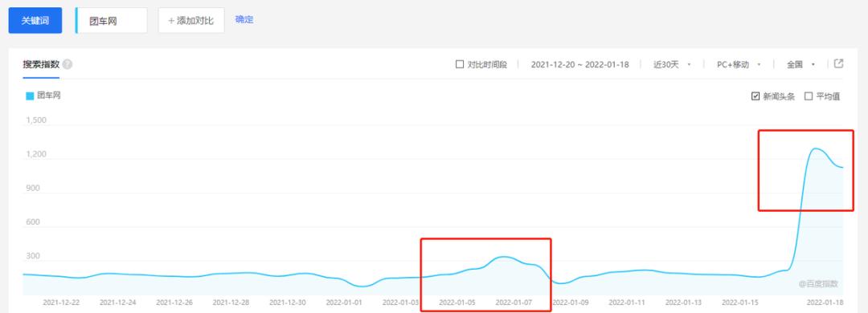The width and height of the screenshot is (868, 313).
Task: Click the 团车网 keyword input field
Action: click(111, 20)
